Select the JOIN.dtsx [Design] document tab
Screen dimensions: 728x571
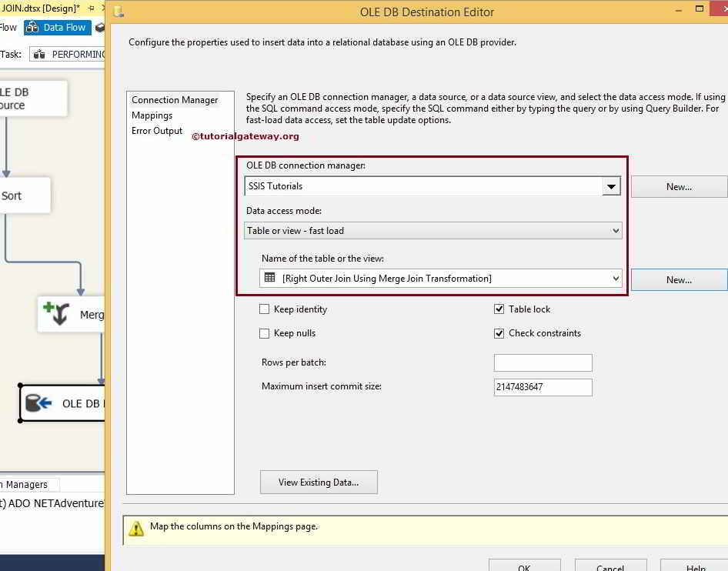point(41,8)
